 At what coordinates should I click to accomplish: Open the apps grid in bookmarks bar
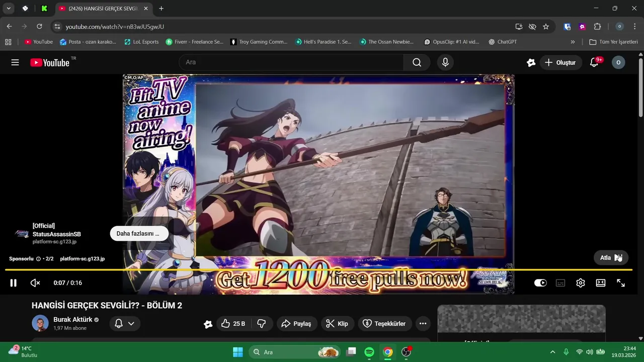pos(8,42)
